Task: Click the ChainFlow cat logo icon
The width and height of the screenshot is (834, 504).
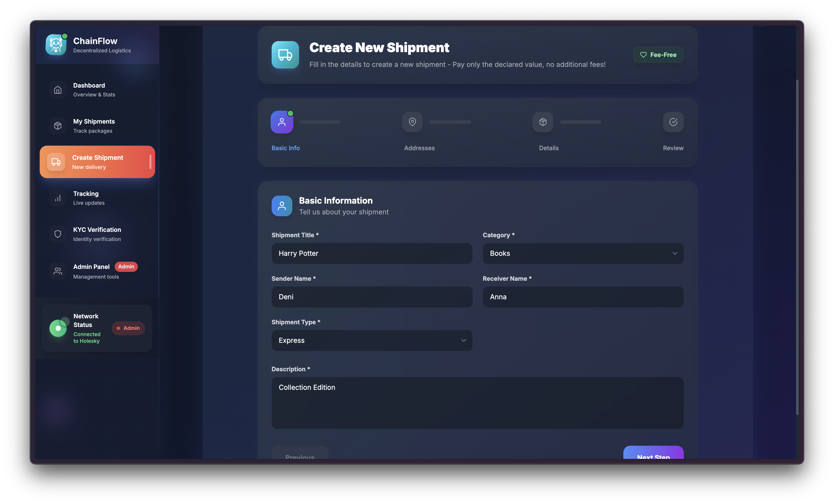Action: 56,44
